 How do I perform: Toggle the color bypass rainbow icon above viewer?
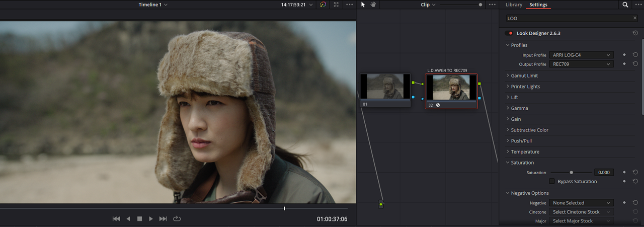323,5
